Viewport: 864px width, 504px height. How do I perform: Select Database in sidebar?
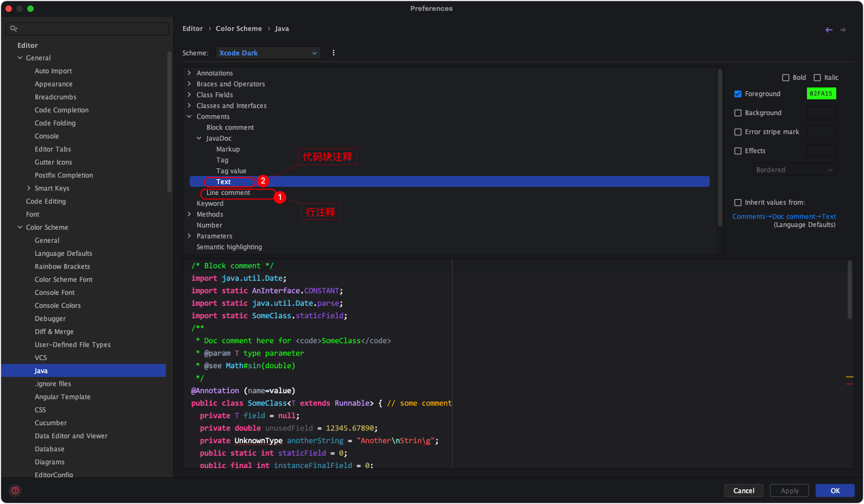(x=49, y=449)
